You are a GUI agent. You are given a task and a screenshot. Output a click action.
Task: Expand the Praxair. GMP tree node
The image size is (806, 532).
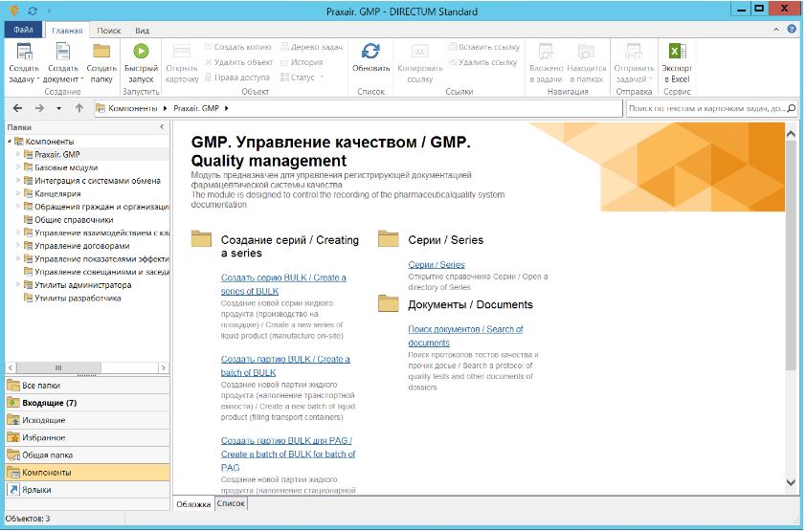[x=18, y=154]
